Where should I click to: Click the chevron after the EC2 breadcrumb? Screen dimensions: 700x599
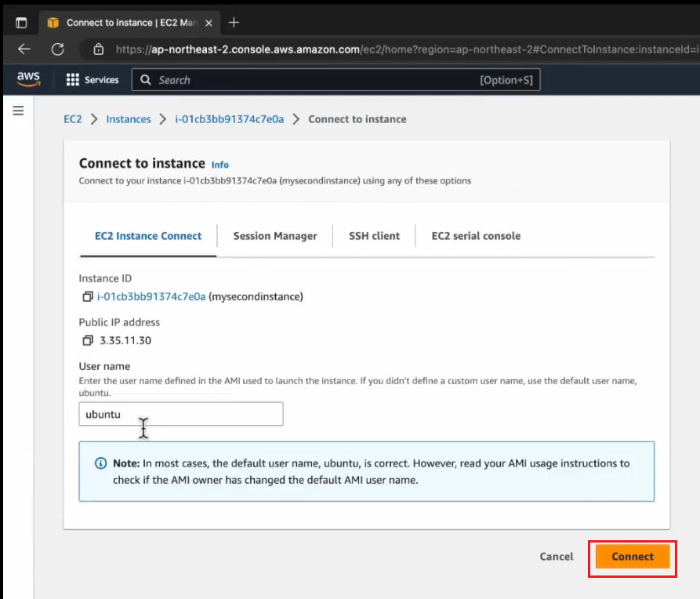coord(94,119)
